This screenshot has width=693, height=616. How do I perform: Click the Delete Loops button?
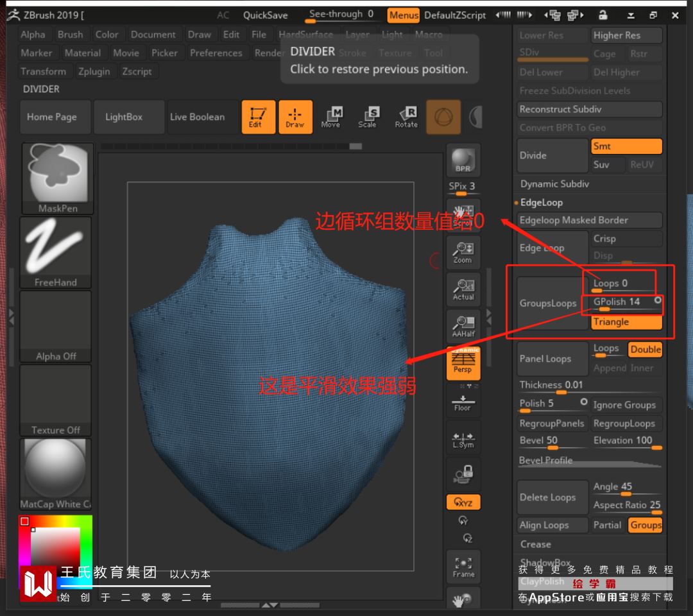[552, 497]
